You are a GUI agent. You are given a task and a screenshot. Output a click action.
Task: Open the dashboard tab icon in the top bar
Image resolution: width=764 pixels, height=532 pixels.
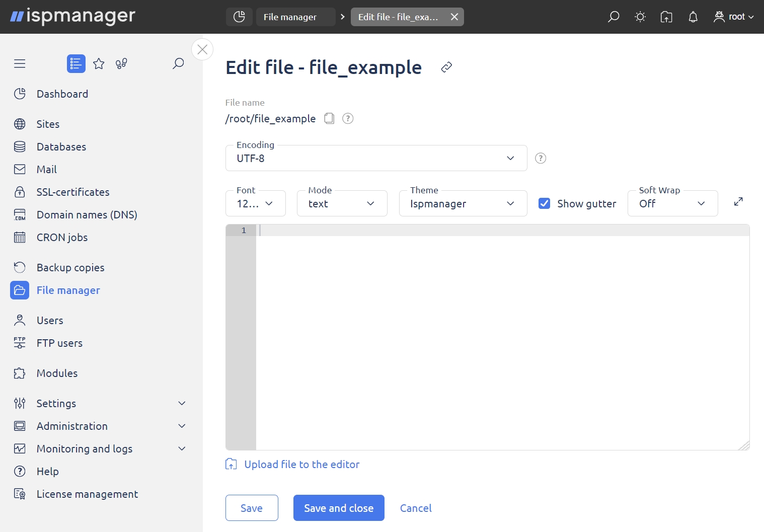239,17
